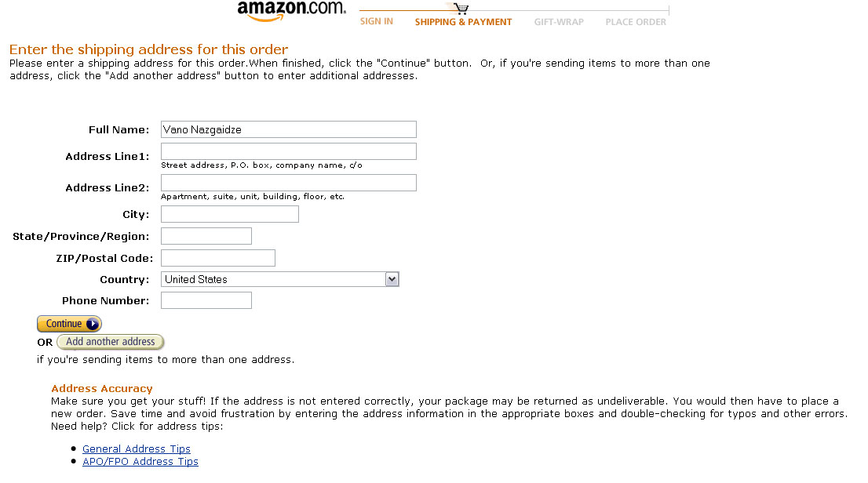Open APO/FPO Address Tips link
This screenshot has height=483, width=868.
(140, 462)
